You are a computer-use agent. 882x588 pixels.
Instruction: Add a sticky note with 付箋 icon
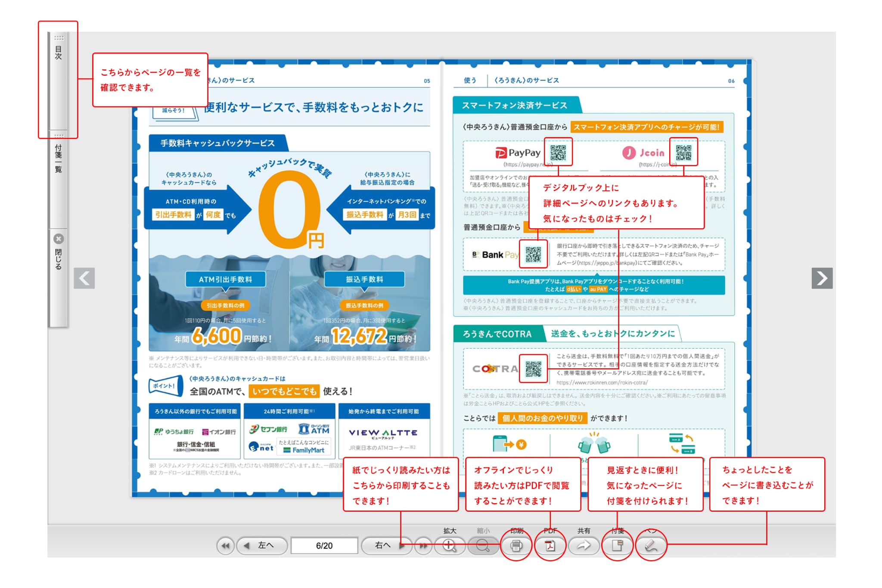point(617,546)
